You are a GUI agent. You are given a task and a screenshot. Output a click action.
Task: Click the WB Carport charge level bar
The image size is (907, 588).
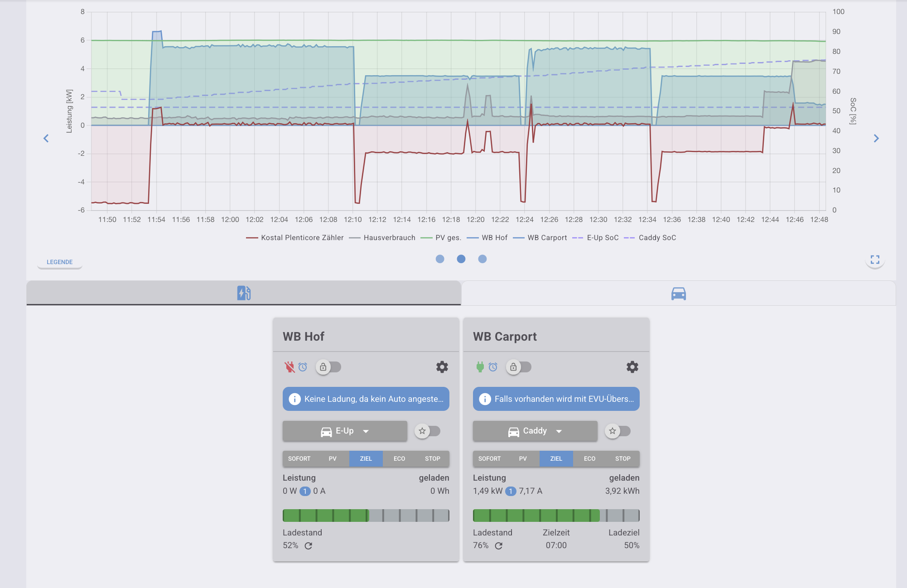tap(556, 516)
